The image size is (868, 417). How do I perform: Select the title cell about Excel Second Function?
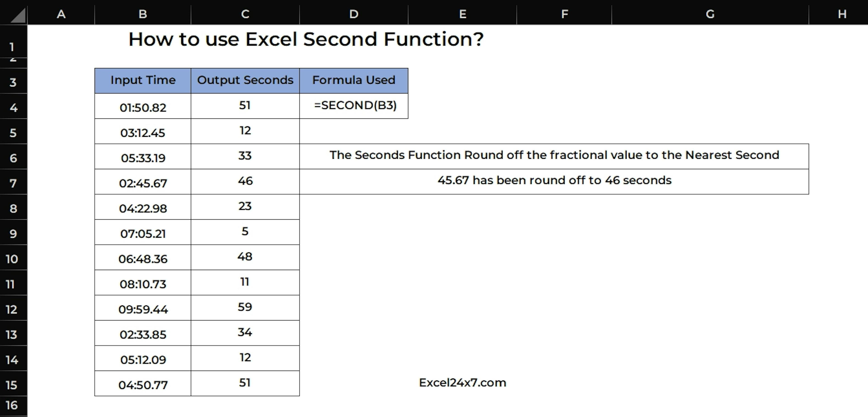point(306,39)
